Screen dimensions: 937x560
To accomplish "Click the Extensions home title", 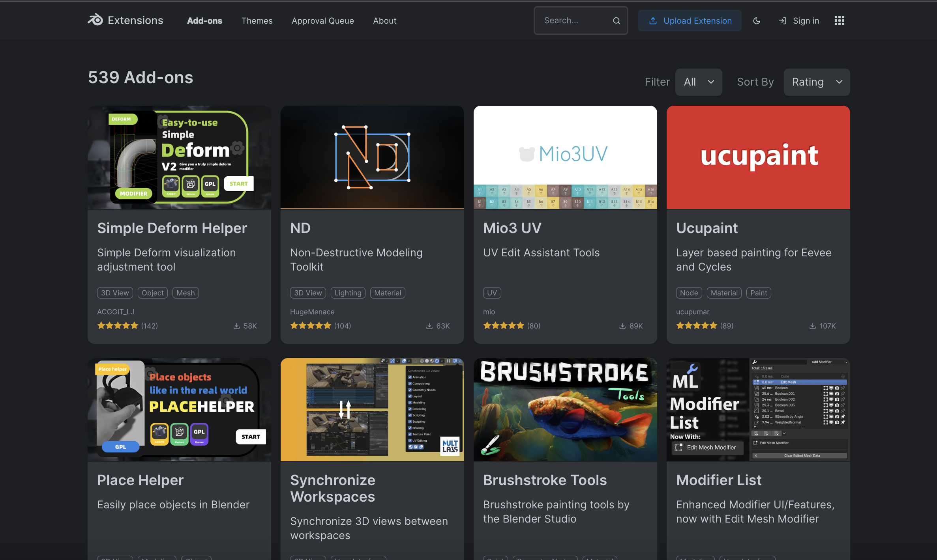I will coord(135,21).
